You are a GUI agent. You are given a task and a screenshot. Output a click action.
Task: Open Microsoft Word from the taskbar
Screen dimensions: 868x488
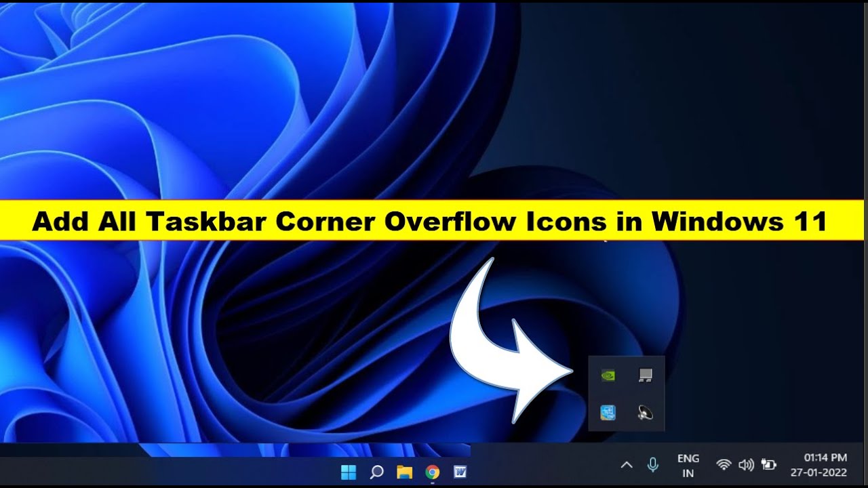[x=460, y=472]
